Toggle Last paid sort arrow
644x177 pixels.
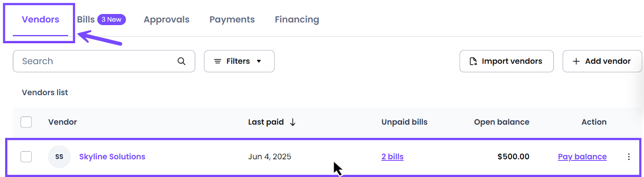pyautogui.click(x=293, y=122)
